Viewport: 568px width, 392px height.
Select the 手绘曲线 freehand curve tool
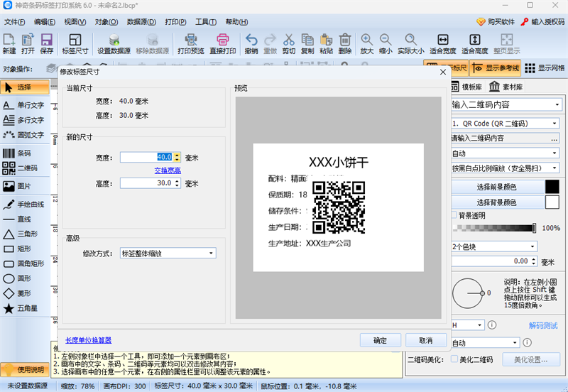(25, 205)
